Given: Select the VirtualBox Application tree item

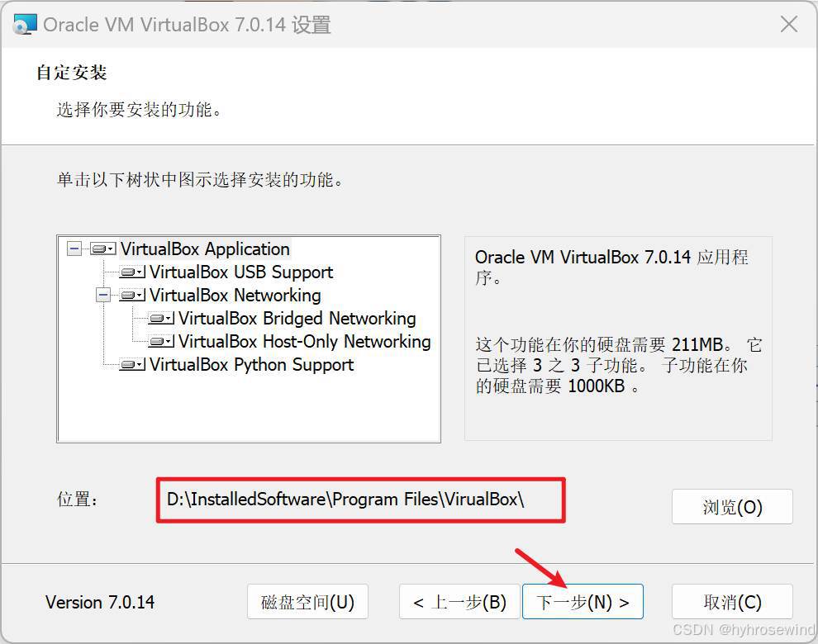Looking at the screenshot, I should pos(205,249).
